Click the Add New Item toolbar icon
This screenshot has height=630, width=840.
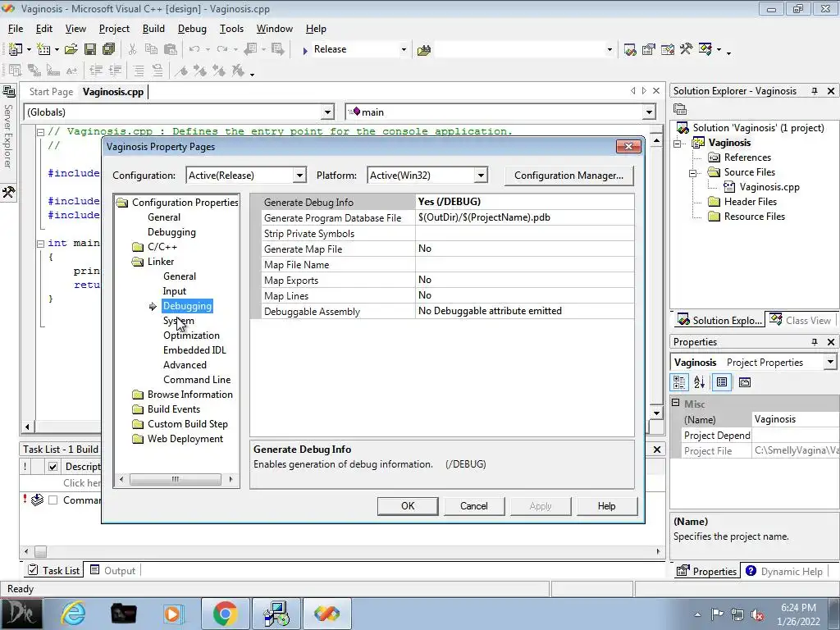(43, 49)
